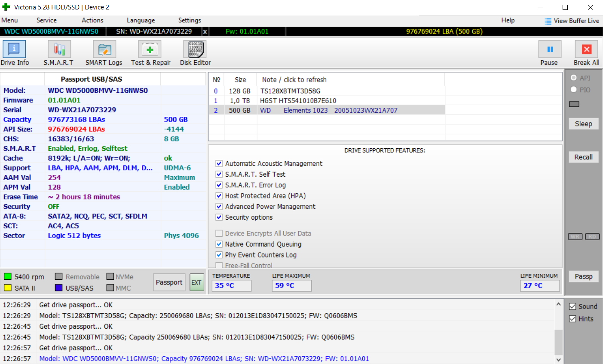
Task: Click the red Break All icon
Action: [x=587, y=49]
